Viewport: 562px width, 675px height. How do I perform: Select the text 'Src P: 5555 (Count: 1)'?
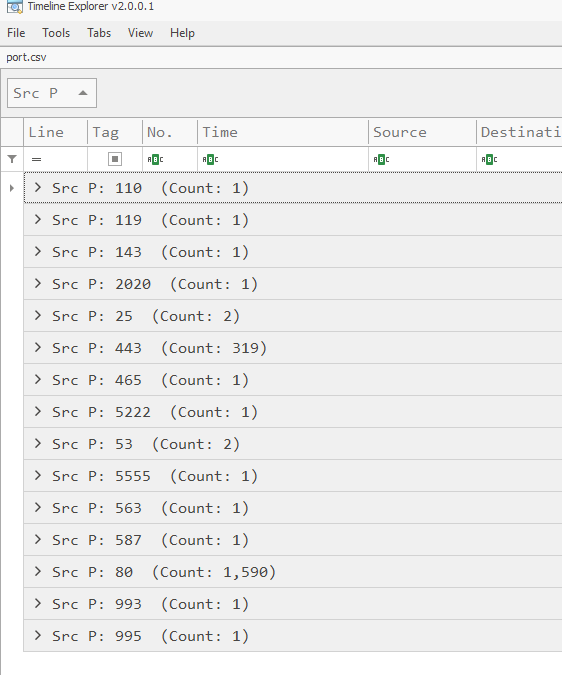(x=155, y=476)
